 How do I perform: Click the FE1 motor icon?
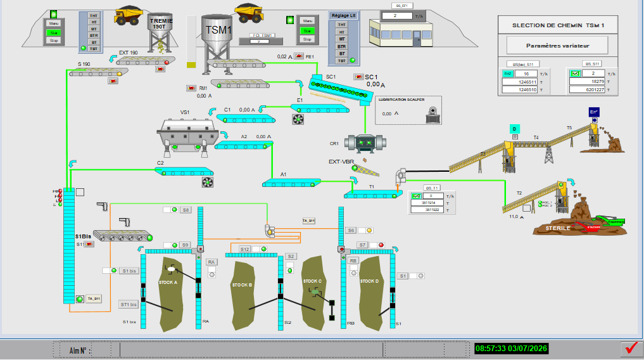pos(299,56)
